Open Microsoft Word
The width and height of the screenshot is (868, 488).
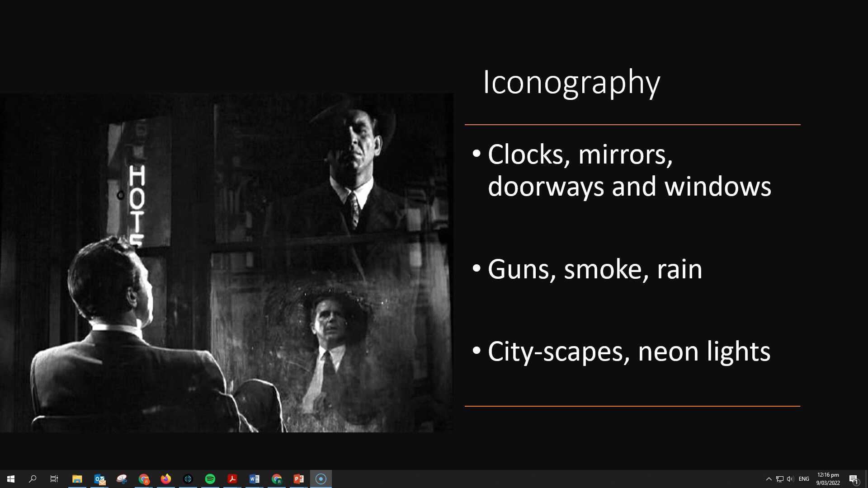(x=254, y=479)
